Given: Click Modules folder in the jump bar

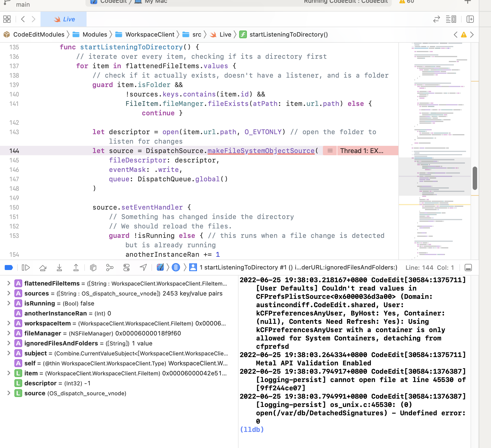Looking at the screenshot, I should click(90, 34).
